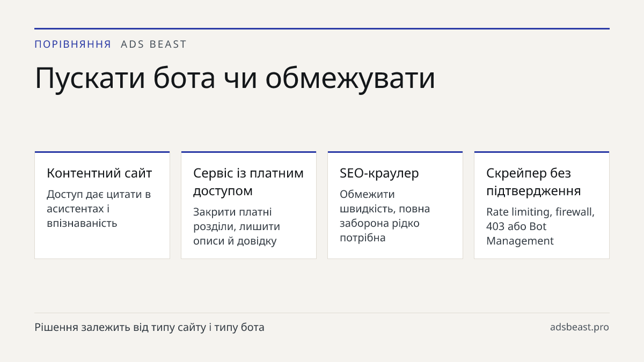Select "Закрити платні розділи, лишити описи й довідку"
Image resolution: width=644 pixels, height=362 pixels.
point(237,226)
